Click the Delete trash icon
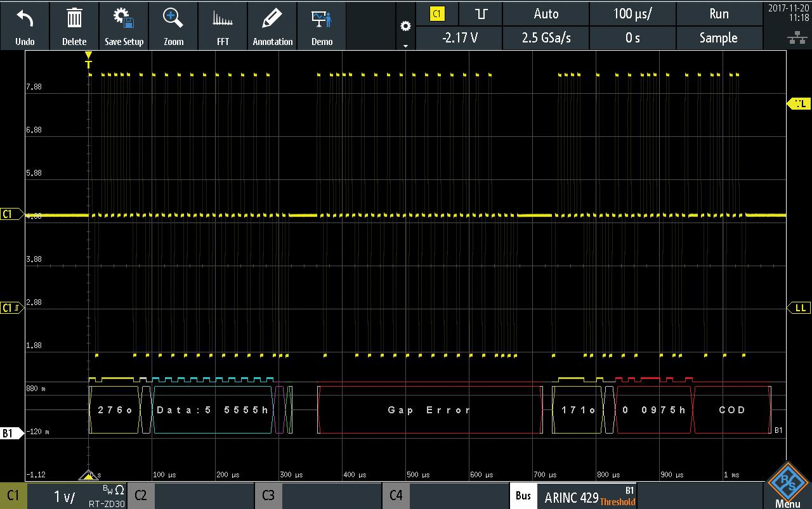 tap(74, 25)
